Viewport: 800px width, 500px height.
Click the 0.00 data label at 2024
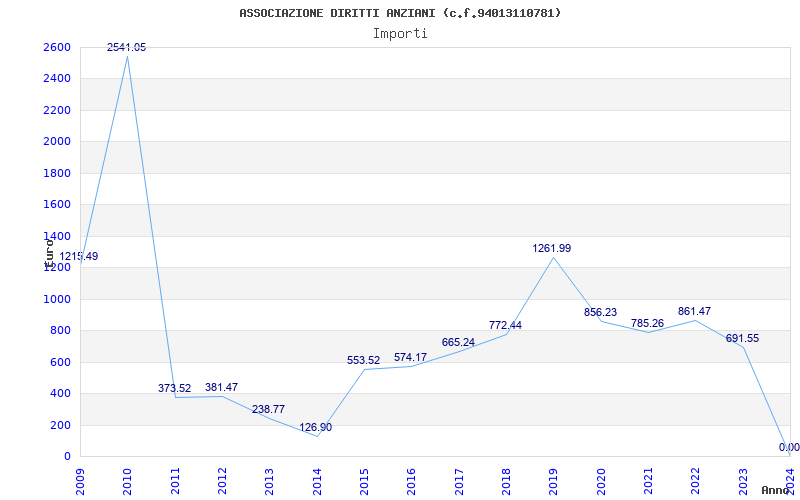(x=789, y=448)
